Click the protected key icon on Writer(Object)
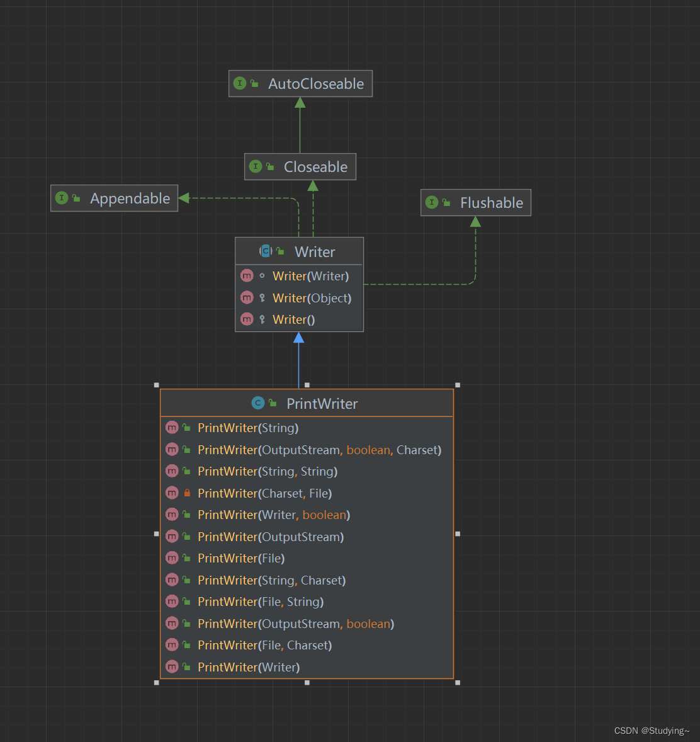This screenshot has width=700, height=742. pos(262,298)
